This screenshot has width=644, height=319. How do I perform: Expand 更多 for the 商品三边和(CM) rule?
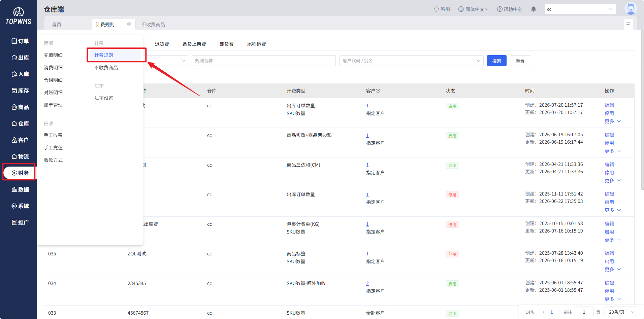pyautogui.click(x=613, y=180)
